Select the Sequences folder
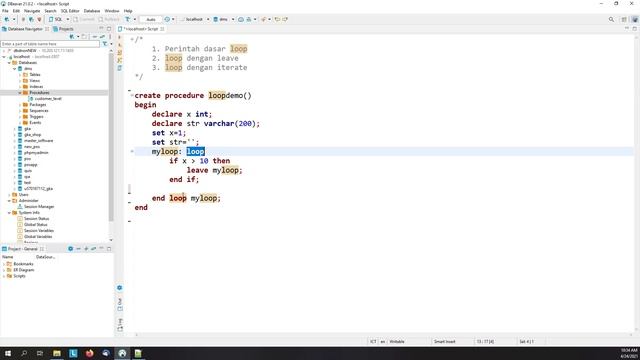Viewport: 640px width, 360px height. (x=39, y=111)
